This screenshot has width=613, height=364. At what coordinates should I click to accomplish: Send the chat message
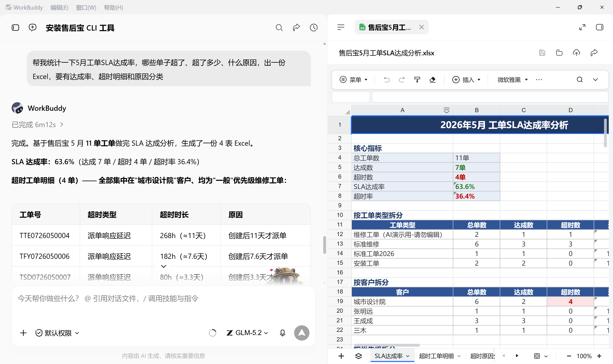tap(302, 333)
